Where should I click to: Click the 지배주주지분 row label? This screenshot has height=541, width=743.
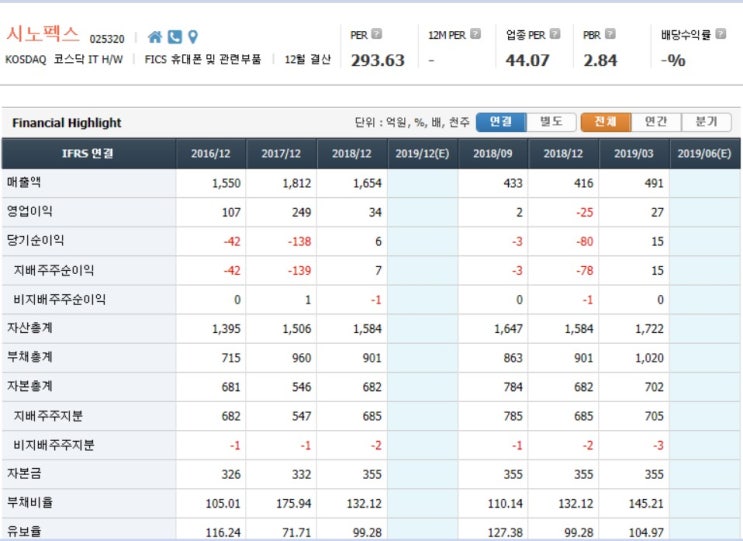tap(48, 415)
